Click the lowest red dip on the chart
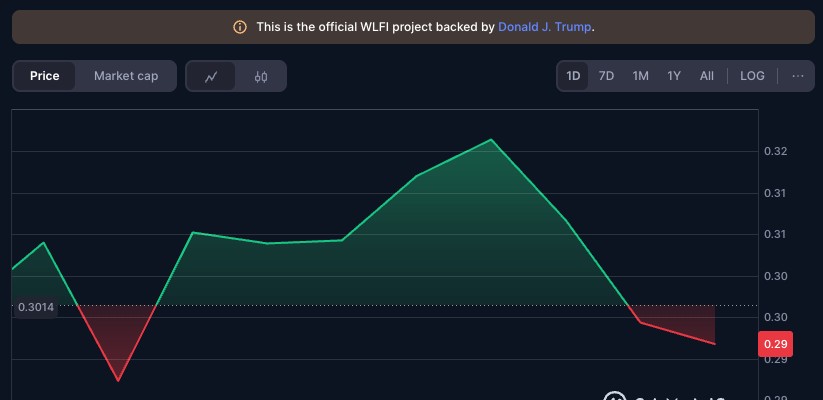The width and height of the screenshot is (823, 400). tap(118, 380)
